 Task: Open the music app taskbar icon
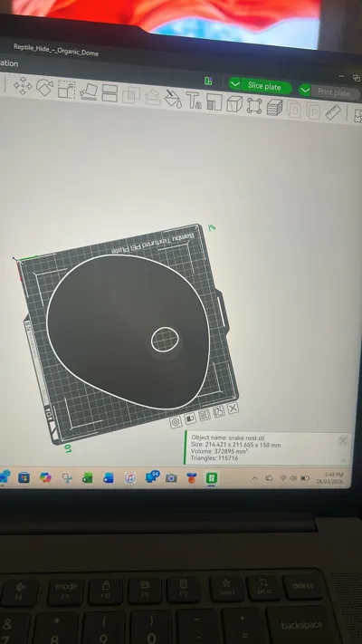coord(129,478)
